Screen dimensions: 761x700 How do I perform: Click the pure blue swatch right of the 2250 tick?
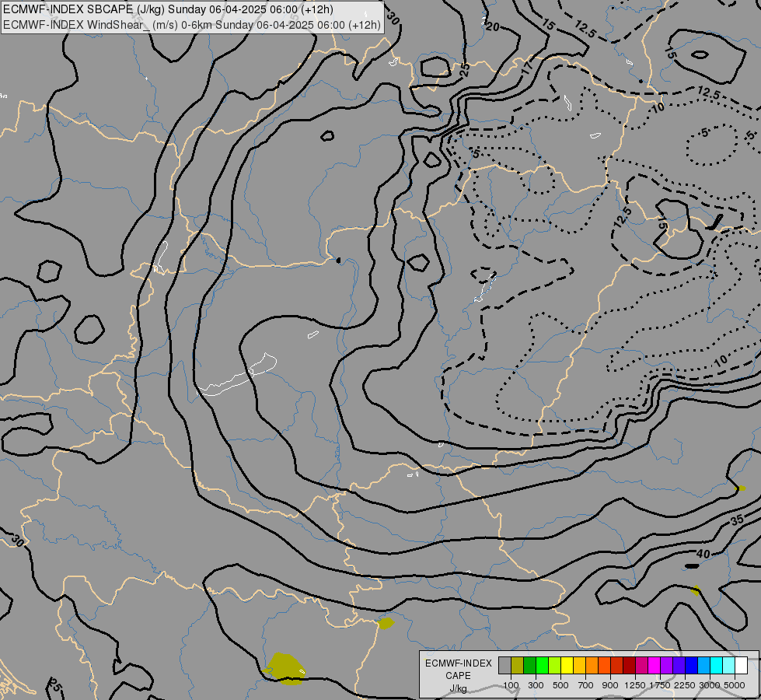pyautogui.click(x=692, y=665)
